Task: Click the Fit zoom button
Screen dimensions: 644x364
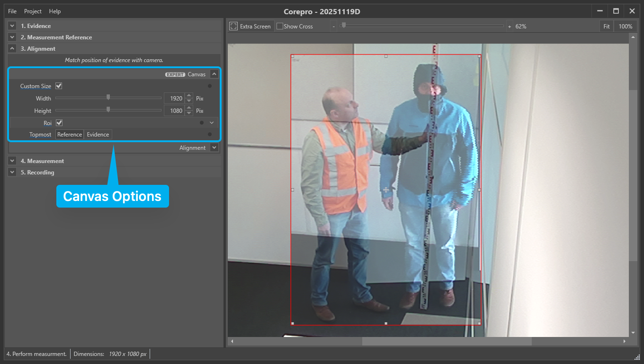Action: point(607,26)
